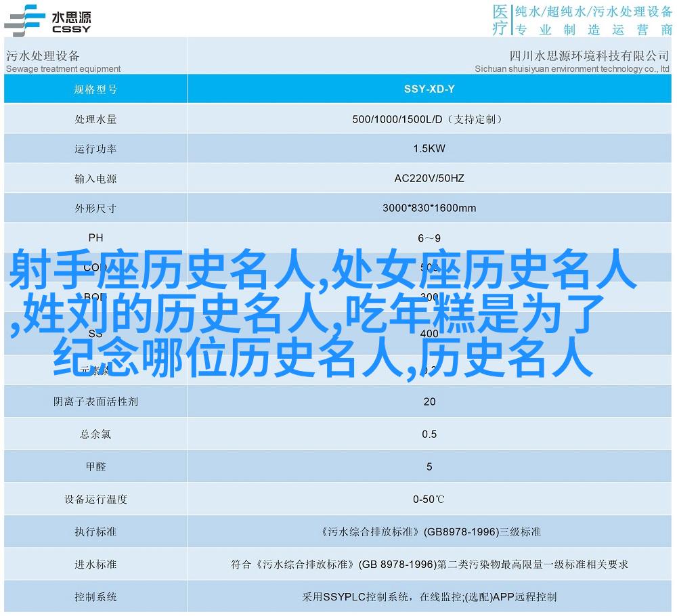Screen dimensions: 677x616
Task: Click the large 医疗 heading characters
Action: pyautogui.click(x=500, y=20)
